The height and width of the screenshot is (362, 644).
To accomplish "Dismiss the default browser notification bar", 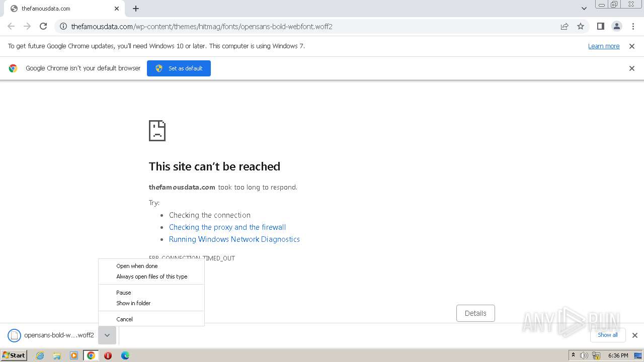I will click(632, 68).
